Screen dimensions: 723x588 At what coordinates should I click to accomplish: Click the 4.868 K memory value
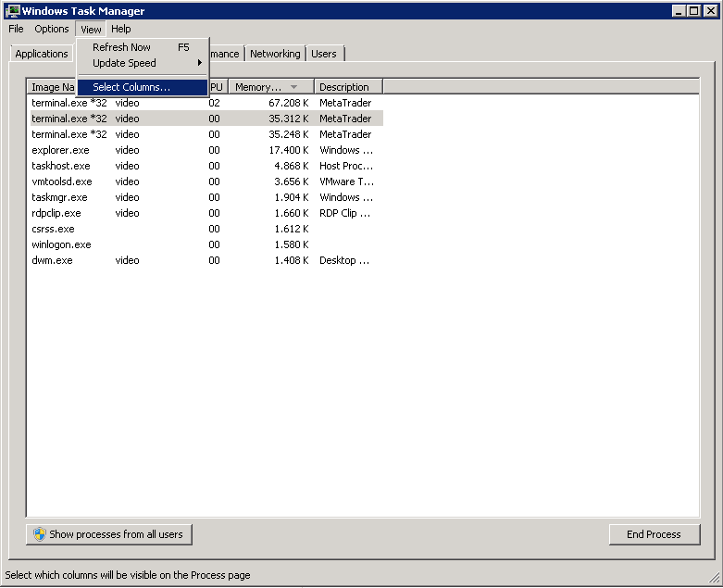click(x=292, y=166)
